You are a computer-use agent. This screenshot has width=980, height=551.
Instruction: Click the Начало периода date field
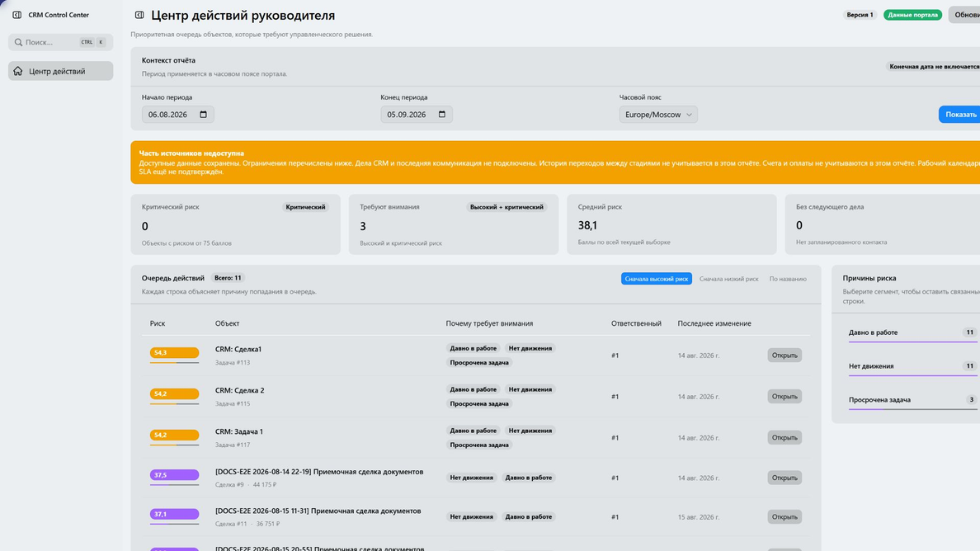point(177,115)
